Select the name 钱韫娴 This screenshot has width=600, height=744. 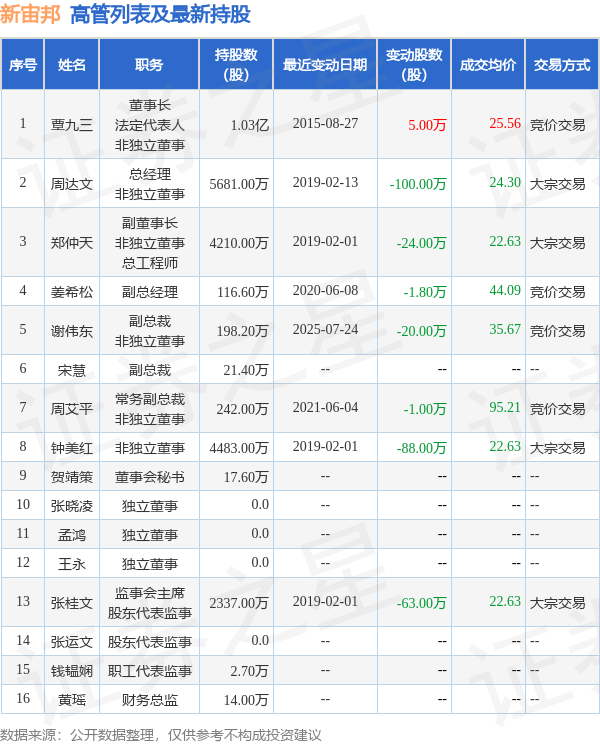(x=72, y=670)
